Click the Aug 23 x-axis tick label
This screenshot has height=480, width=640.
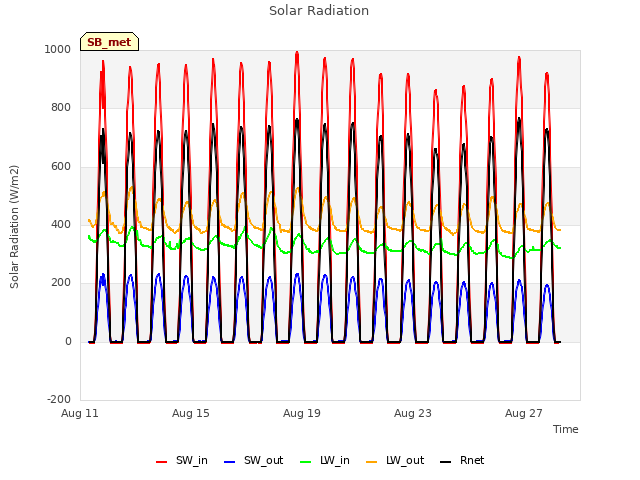tap(413, 413)
